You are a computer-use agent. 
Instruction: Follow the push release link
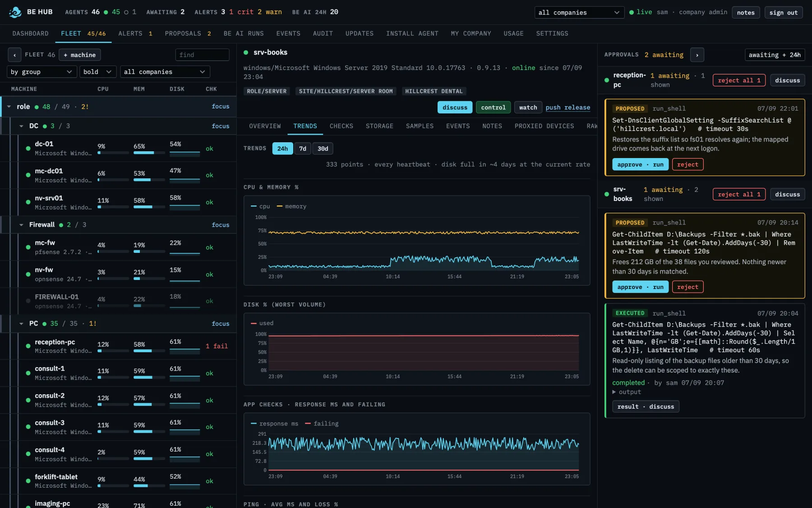[x=567, y=107]
